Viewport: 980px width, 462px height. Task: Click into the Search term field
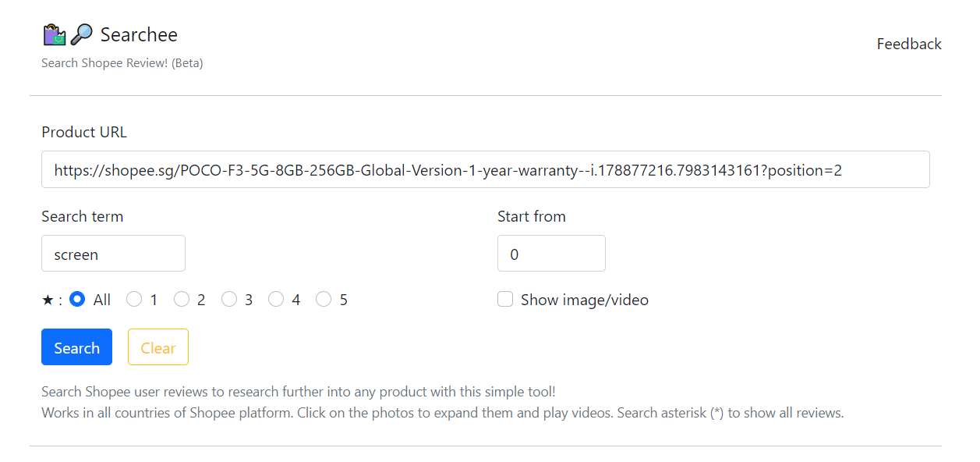(x=113, y=254)
